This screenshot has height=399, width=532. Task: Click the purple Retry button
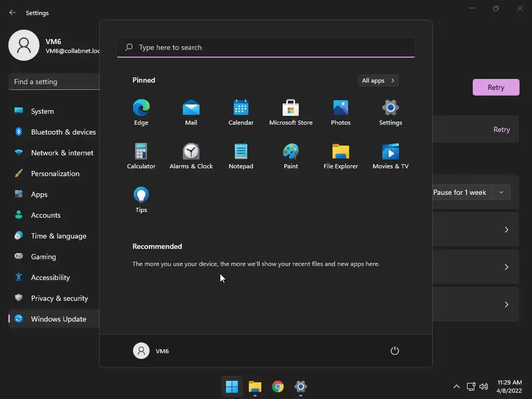tap(496, 87)
